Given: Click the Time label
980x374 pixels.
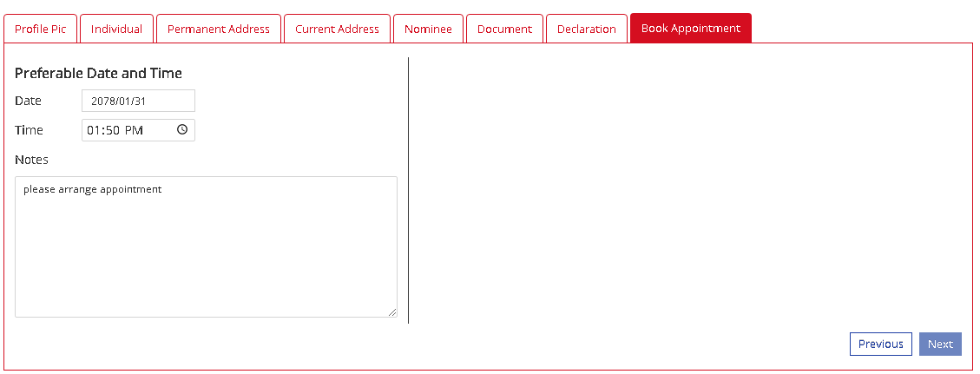Looking at the screenshot, I should [29, 130].
